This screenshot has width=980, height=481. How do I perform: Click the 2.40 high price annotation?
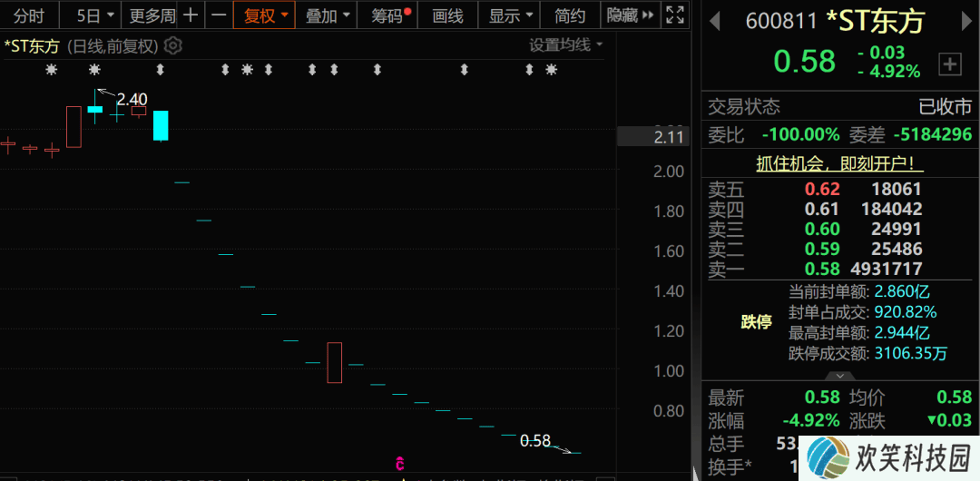(132, 98)
